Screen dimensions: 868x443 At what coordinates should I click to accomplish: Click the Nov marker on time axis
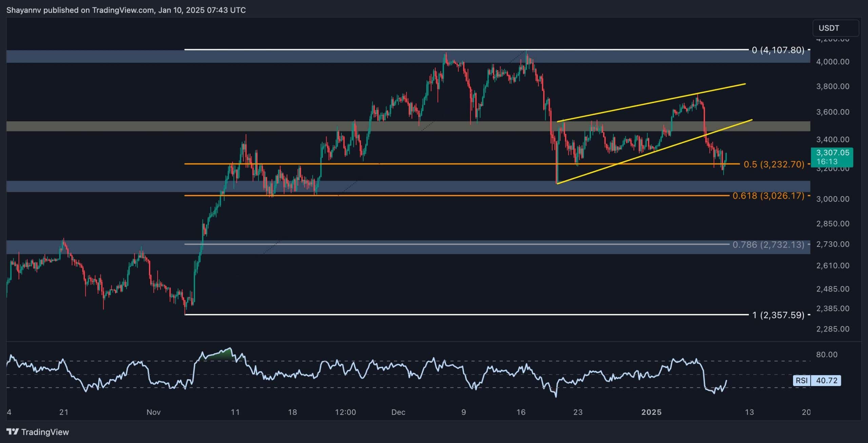pyautogui.click(x=153, y=412)
